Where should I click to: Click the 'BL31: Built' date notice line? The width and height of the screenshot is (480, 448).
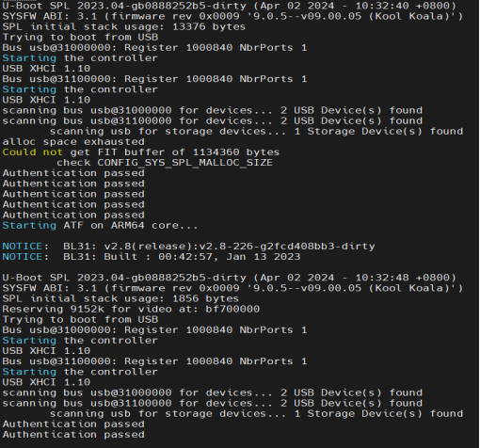pos(152,257)
